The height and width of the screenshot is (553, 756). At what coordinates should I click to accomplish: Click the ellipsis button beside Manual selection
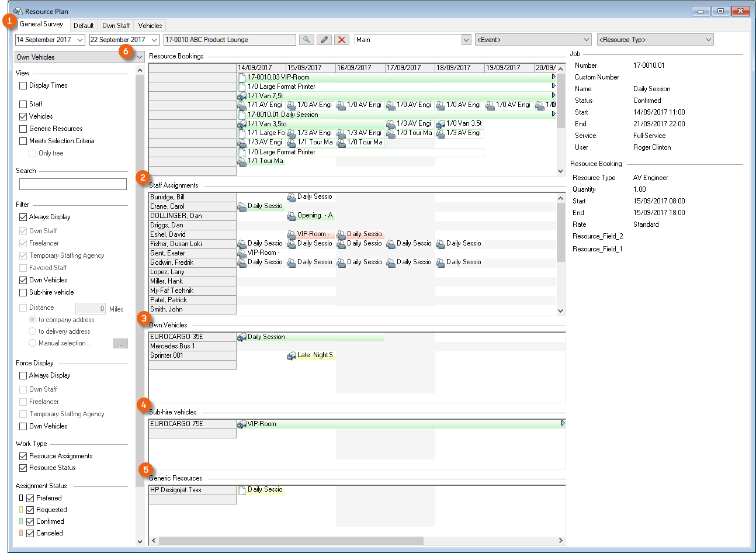tap(120, 344)
